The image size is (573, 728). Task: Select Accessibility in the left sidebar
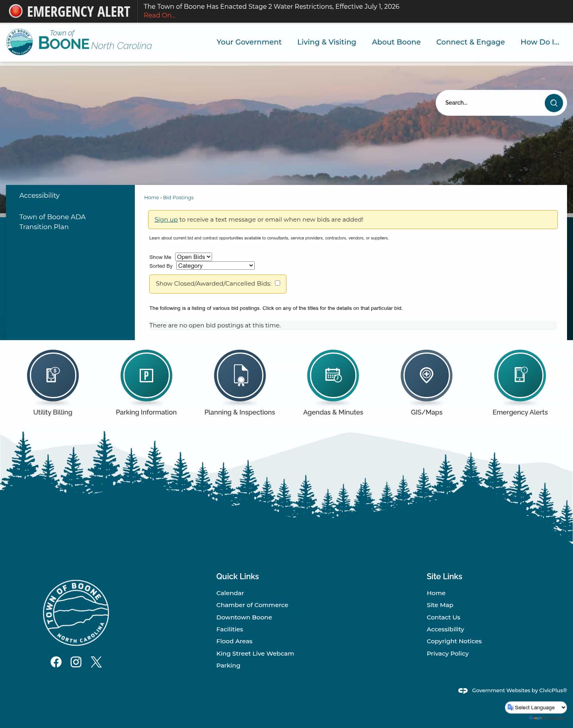coord(39,195)
